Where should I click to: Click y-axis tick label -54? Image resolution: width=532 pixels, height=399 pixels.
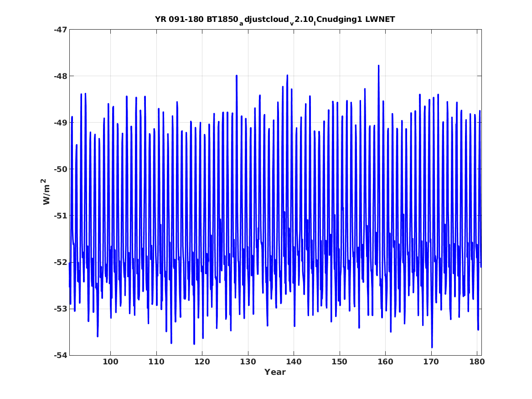60,355
